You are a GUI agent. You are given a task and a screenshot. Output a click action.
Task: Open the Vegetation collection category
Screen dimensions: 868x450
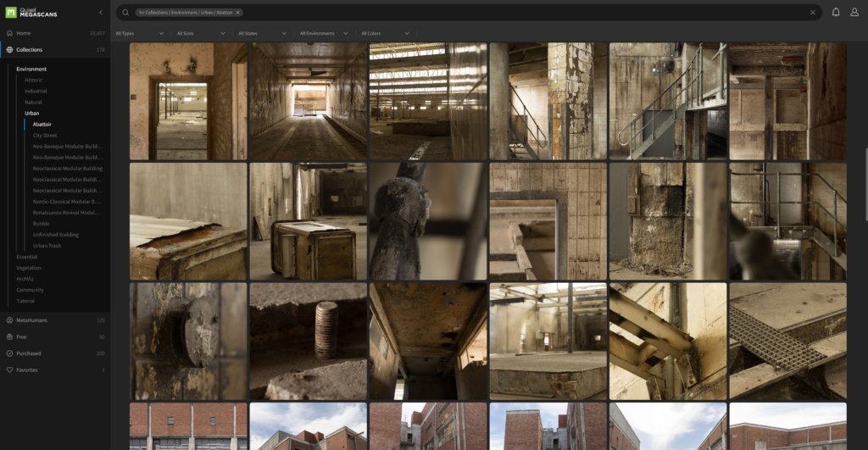(28, 268)
